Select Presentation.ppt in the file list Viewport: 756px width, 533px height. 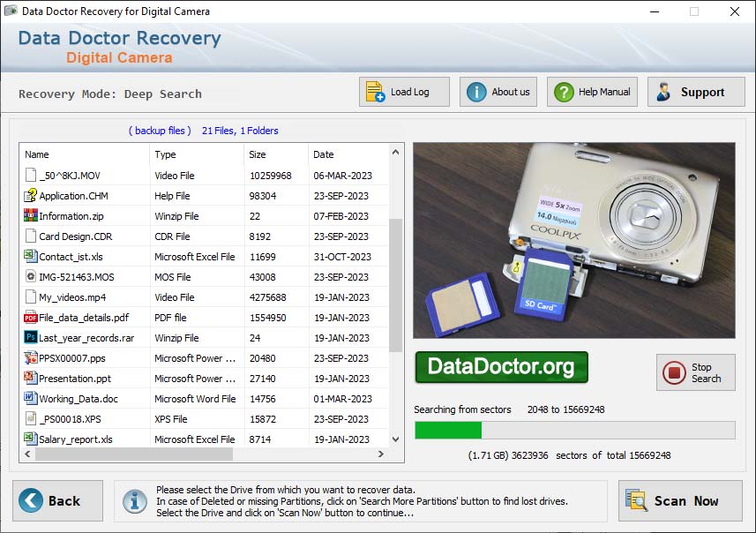pyautogui.click(x=76, y=378)
